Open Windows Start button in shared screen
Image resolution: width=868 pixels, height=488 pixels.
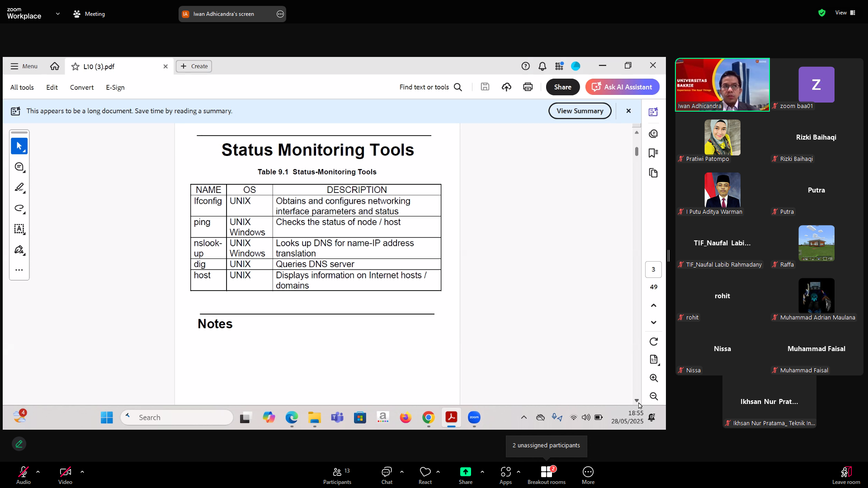pos(107,418)
